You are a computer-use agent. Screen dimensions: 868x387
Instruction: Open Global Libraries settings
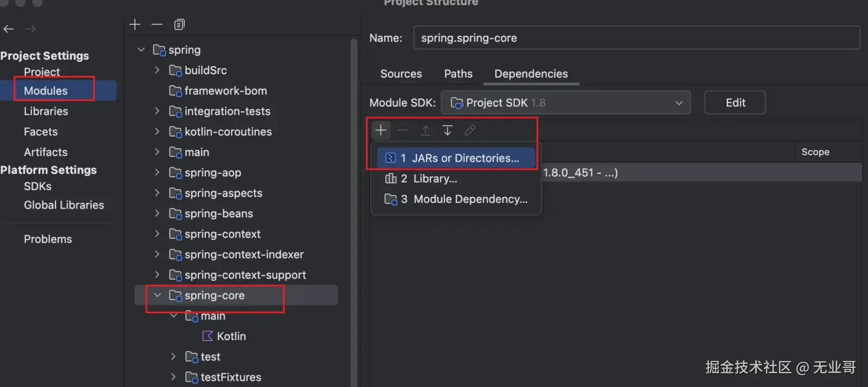click(x=64, y=205)
